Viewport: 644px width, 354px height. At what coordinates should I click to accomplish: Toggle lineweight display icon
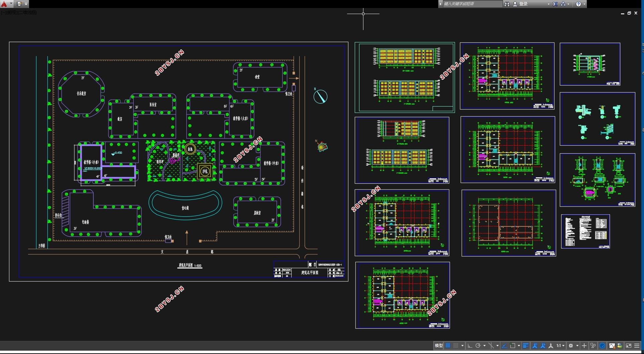(x=526, y=346)
